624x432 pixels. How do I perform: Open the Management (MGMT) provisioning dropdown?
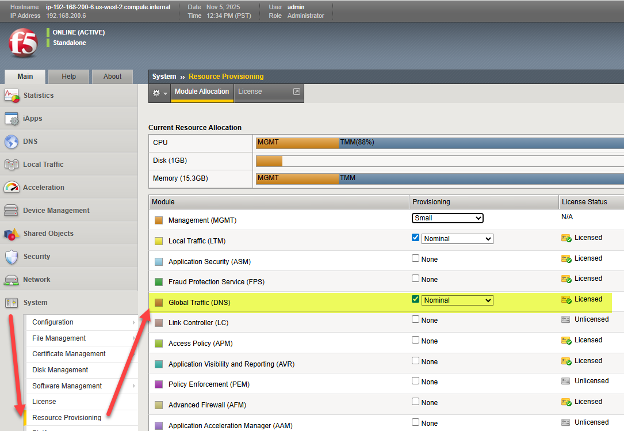coord(447,218)
